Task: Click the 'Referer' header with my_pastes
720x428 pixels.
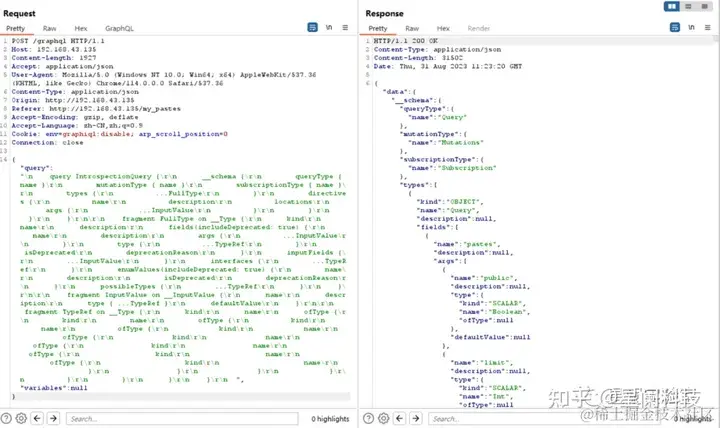Action: pos(96,109)
